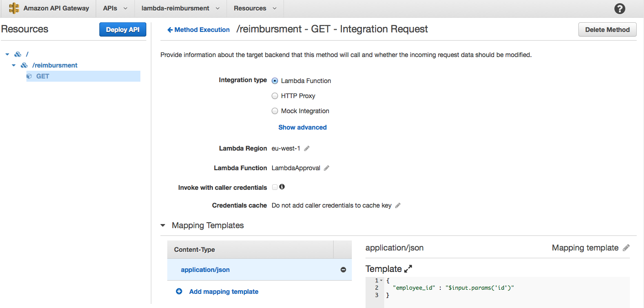Click the Amazon API Gateway logo icon
This screenshot has height=308, width=644.
pyautogui.click(x=13, y=8)
